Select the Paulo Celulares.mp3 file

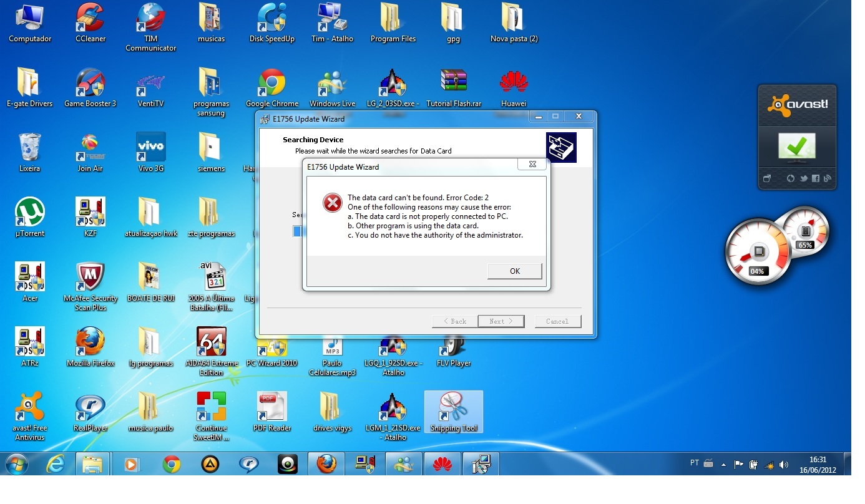(332, 356)
